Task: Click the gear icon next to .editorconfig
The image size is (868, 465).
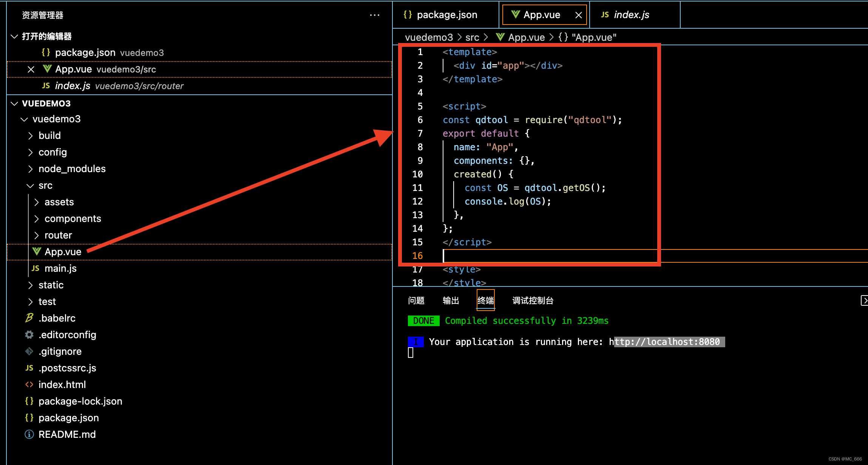Action: (29, 335)
